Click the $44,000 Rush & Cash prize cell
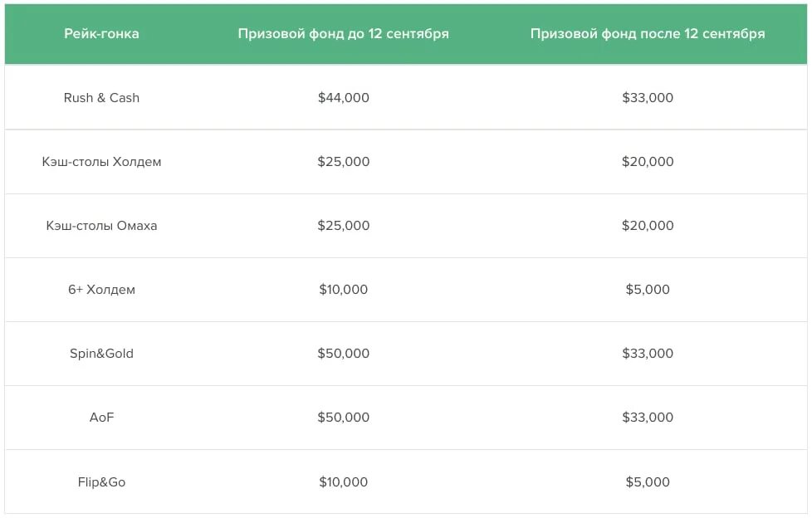The image size is (812, 518). [x=344, y=97]
